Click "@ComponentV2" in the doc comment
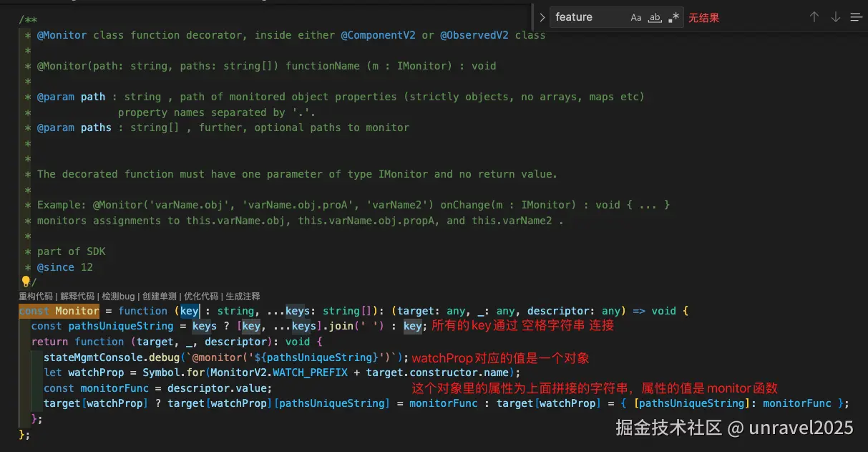This screenshot has height=452, width=868. pos(378,35)
